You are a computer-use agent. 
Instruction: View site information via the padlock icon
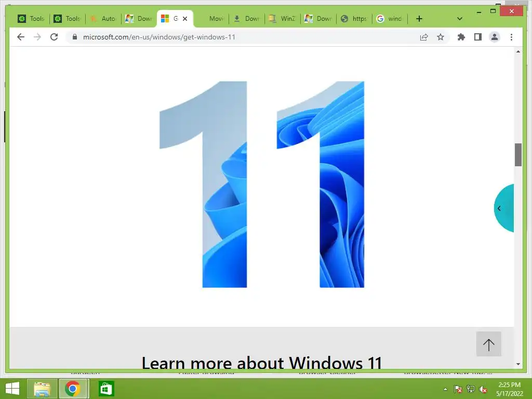coord(75,37)
